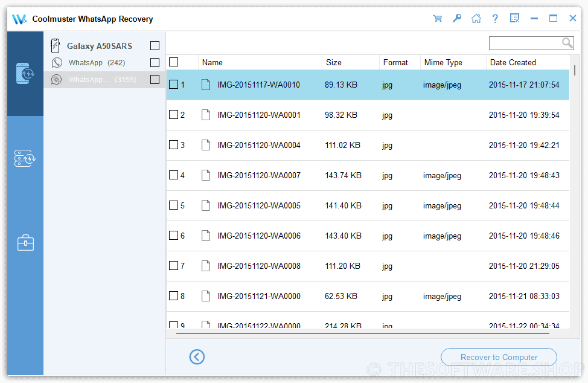This screenshot has height=383, width=588.
Task: Go to the home icon
Action: 476,18
